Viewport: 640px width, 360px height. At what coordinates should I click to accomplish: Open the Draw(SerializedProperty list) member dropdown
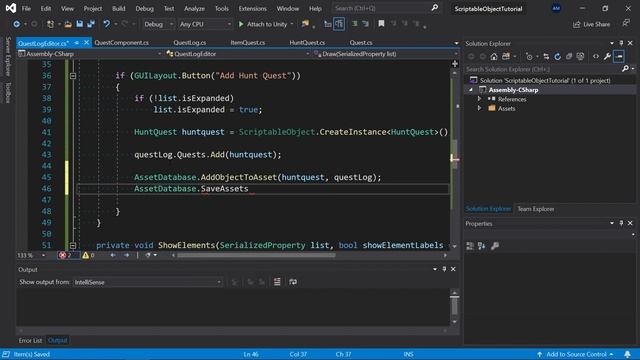(385, 54)
